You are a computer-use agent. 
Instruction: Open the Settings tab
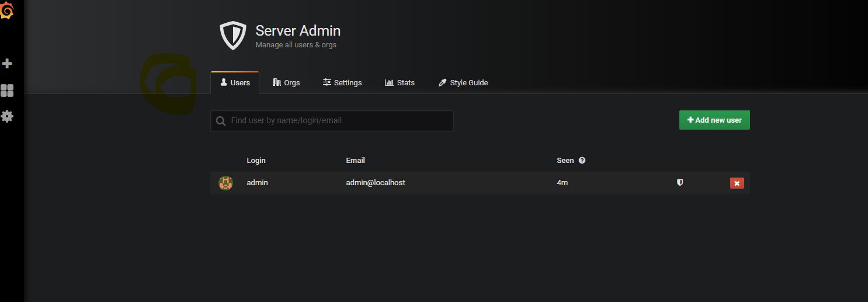(x=342, y=82)
